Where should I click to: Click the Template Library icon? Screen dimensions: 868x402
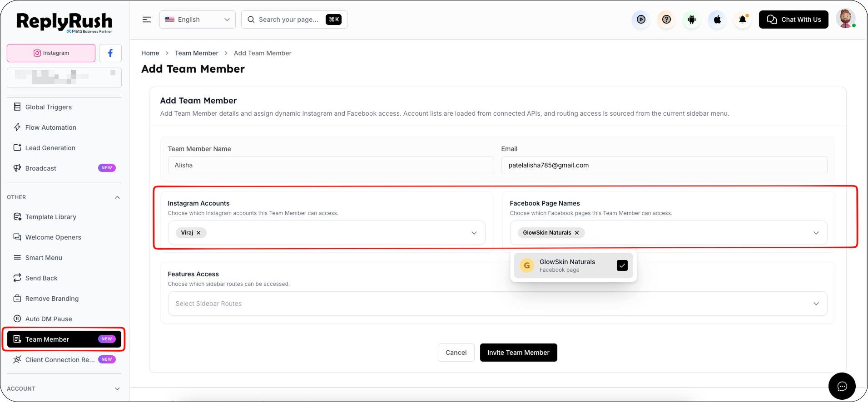click(17, 216)
